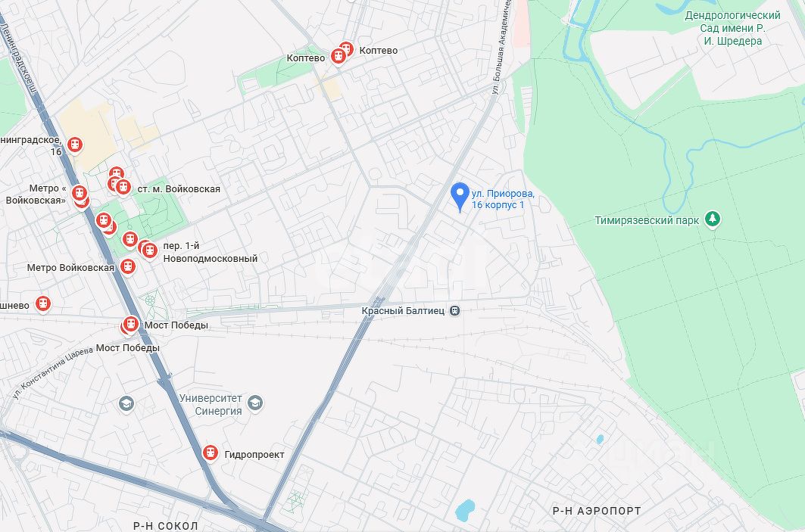Select the Ленинградское, 16 stop icon
The height and width of the screenshot is (532, 805).
(75, 145)
